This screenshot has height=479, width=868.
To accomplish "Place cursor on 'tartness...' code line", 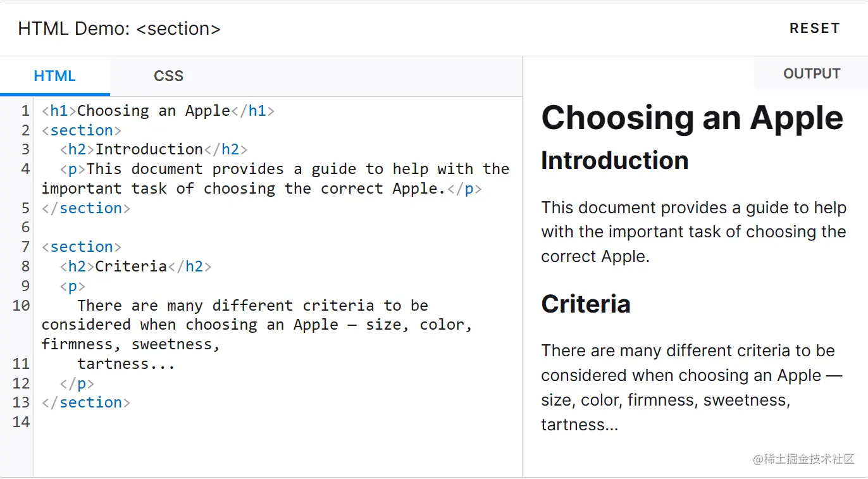I will (x=126, y=364).
